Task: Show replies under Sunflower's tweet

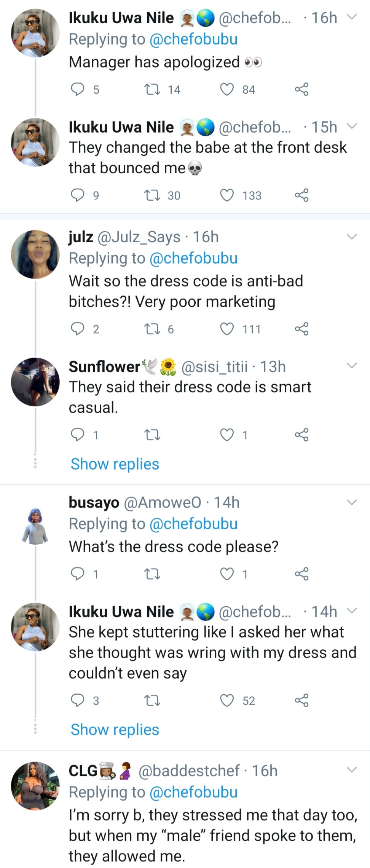Action: coord(115,464)
